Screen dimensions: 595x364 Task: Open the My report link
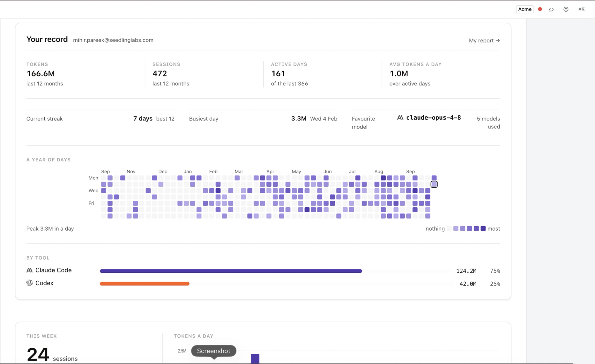[x=484, y=41]
